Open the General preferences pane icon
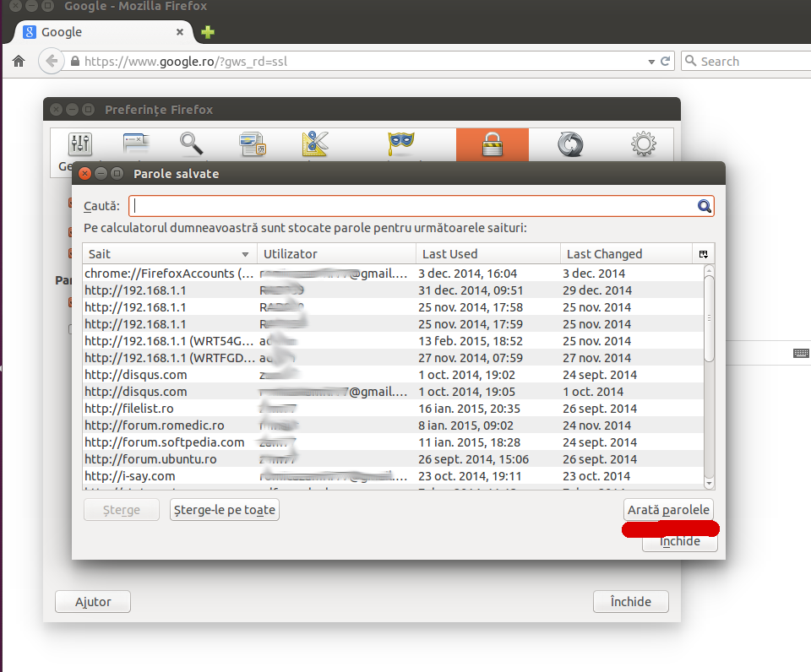This screenshot has width=811, height=672. click(x=80, y=144)
